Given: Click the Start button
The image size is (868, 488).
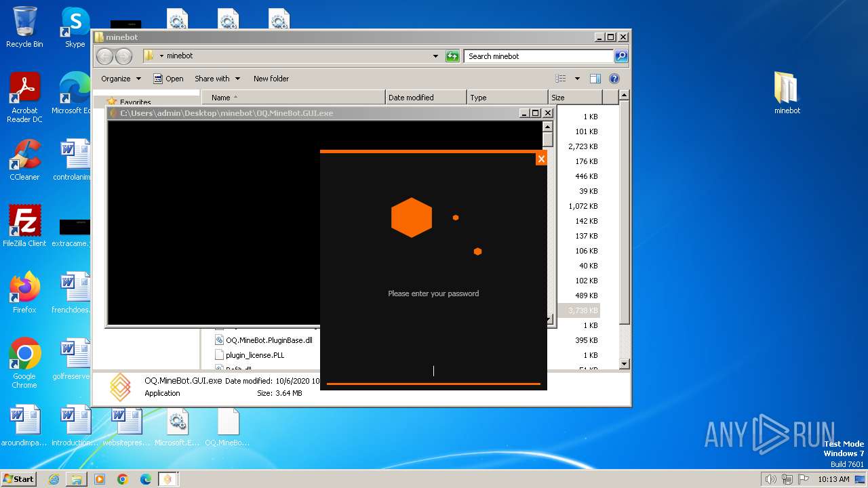Looking at the screenshot, I should click(x=19, y=479).
